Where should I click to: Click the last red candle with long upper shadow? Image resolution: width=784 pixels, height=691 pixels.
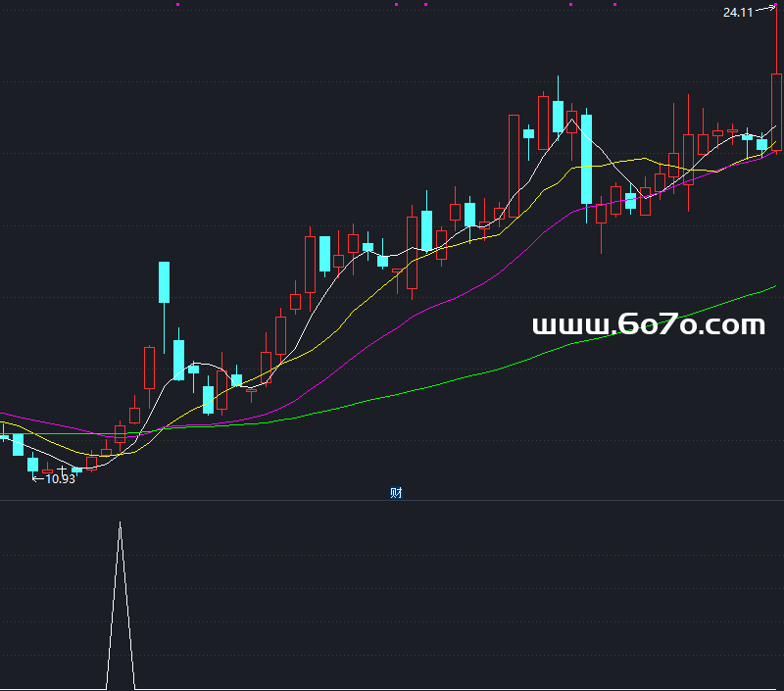(776, 112)
